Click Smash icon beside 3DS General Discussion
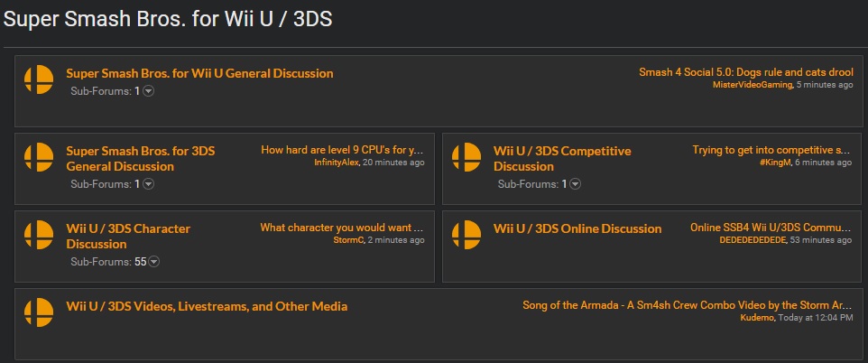Viewport: 868px width, 363px height. (39, 157)
